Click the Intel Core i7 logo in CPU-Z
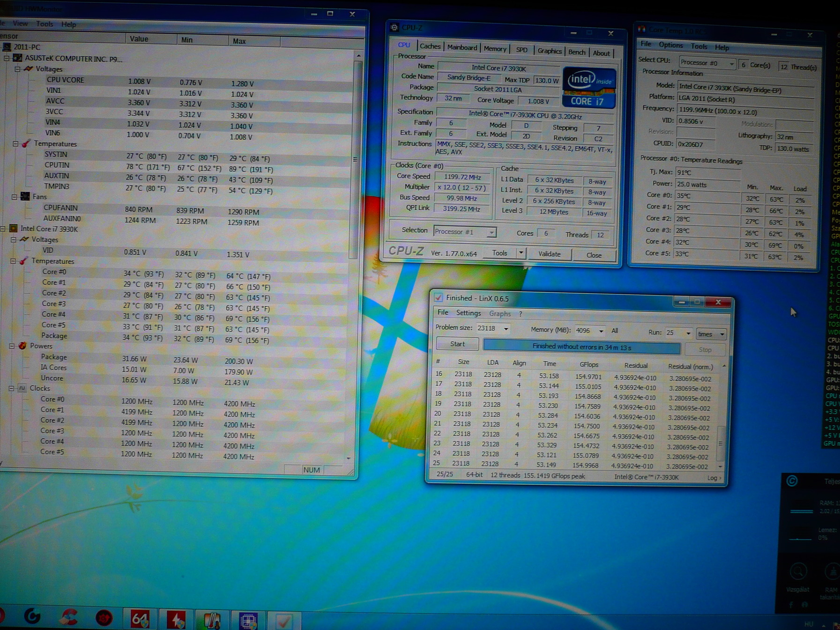The height and width of the screenshot is (630, 840). tap(588, 88)
